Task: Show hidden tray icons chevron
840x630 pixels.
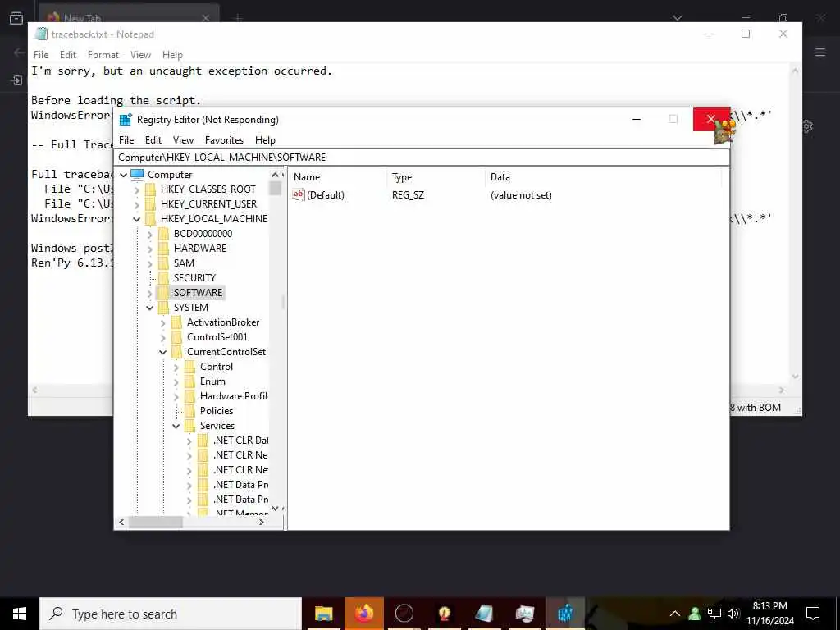Action: 675,614
